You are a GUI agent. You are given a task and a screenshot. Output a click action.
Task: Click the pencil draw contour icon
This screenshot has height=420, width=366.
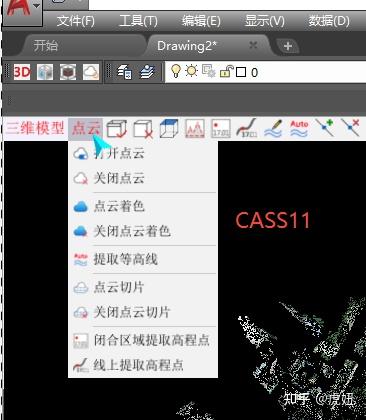coord(273,128)
